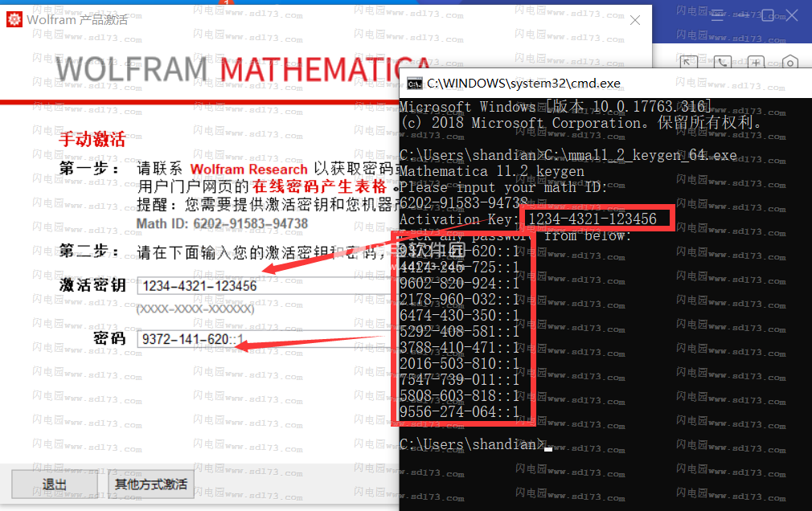Click the C:\WINDOWS\system32\cmd.exe window title
Image resolution: width=812 pixels, height=511 pixels.
pos(523,84)
